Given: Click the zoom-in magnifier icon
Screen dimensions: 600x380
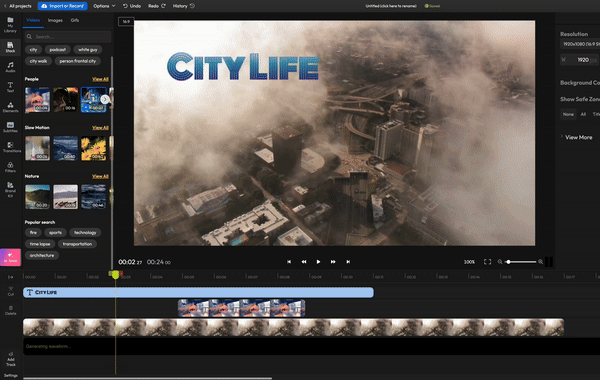Looking at the screenshot, I should coord(540,262).
